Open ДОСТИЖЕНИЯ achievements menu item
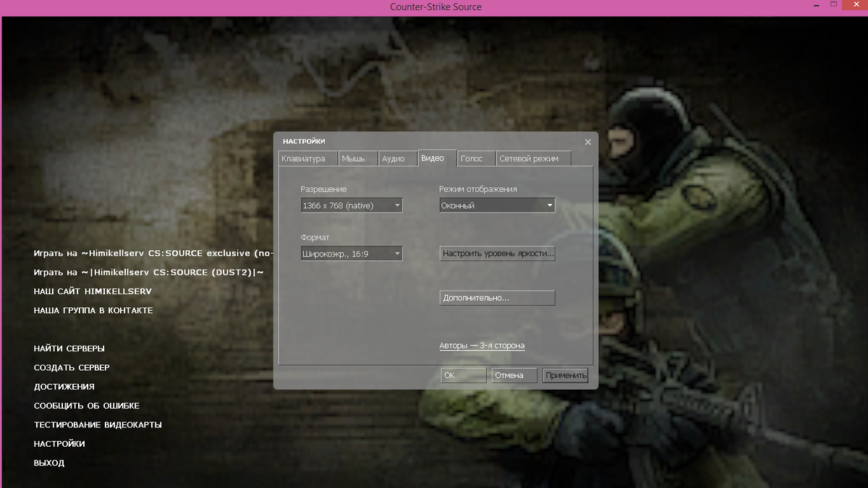This screenshot has height=488, width=868. point(64,387)
